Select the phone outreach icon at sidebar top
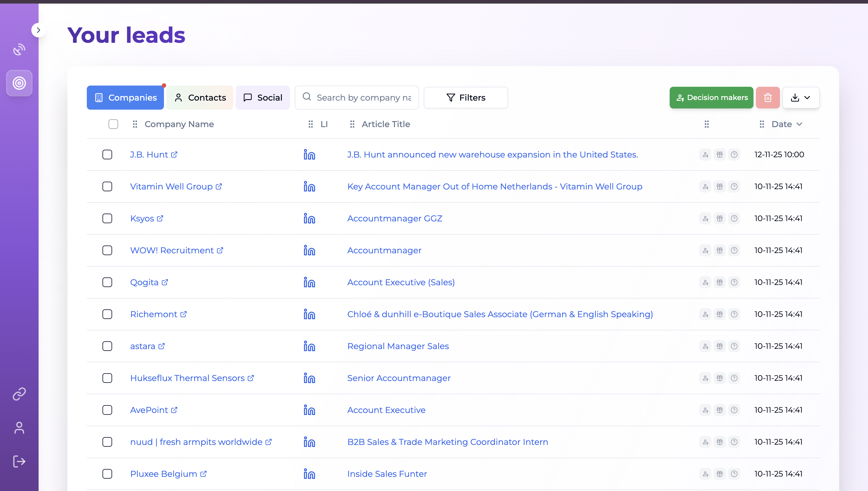This screenshot has height=491, width=868. 19,50
